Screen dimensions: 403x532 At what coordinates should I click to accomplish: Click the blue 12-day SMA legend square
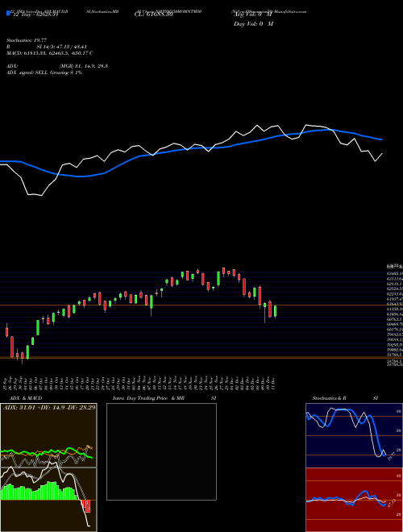tap(8, 13)
